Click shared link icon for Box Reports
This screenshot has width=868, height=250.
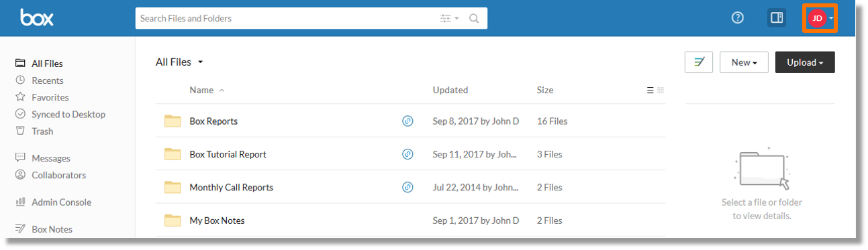[x=407, y=121]
